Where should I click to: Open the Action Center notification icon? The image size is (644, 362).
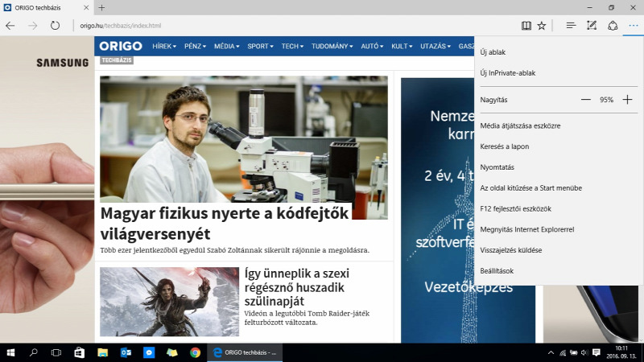[x=597, y=352]
